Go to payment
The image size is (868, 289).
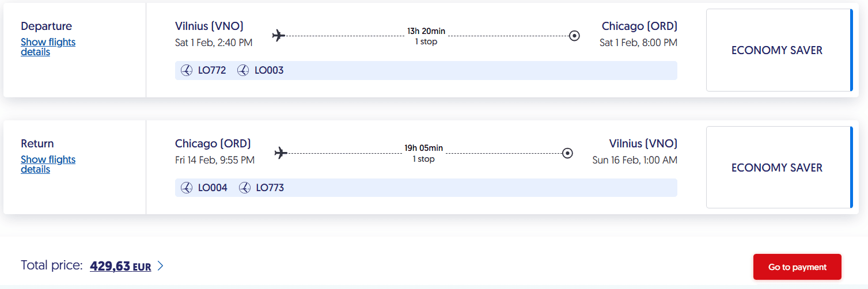[x=797, y=267]
